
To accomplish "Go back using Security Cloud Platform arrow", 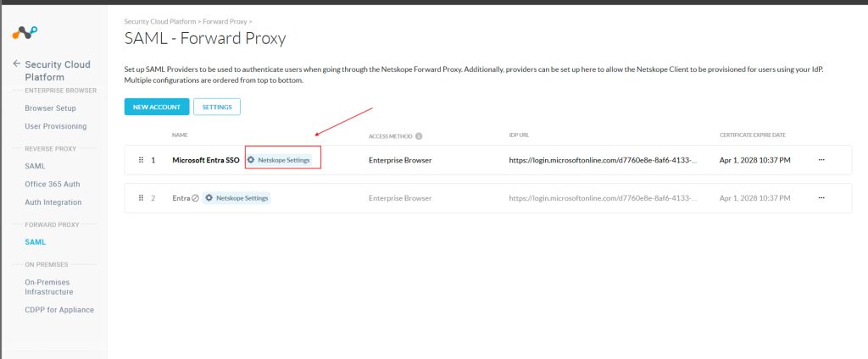I will click(x=17, y=64).
